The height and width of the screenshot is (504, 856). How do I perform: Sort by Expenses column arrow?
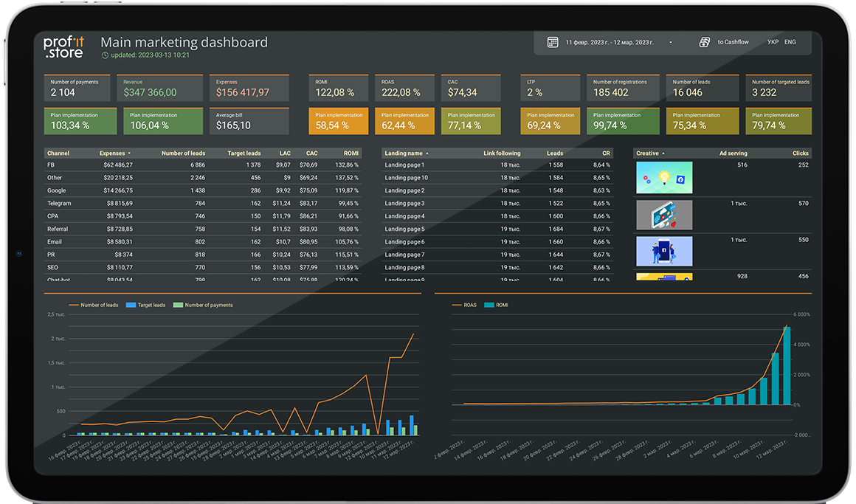click(131, 153)
